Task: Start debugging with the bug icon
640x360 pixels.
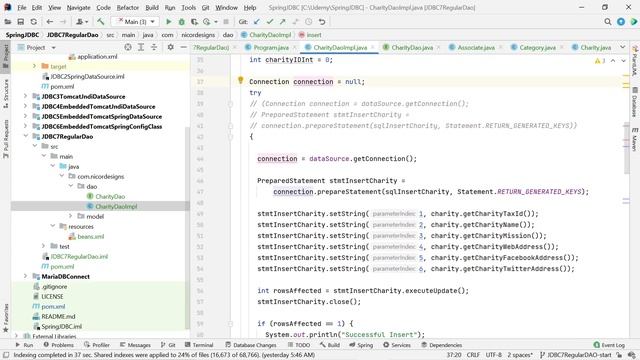Action: coord(182,22)
